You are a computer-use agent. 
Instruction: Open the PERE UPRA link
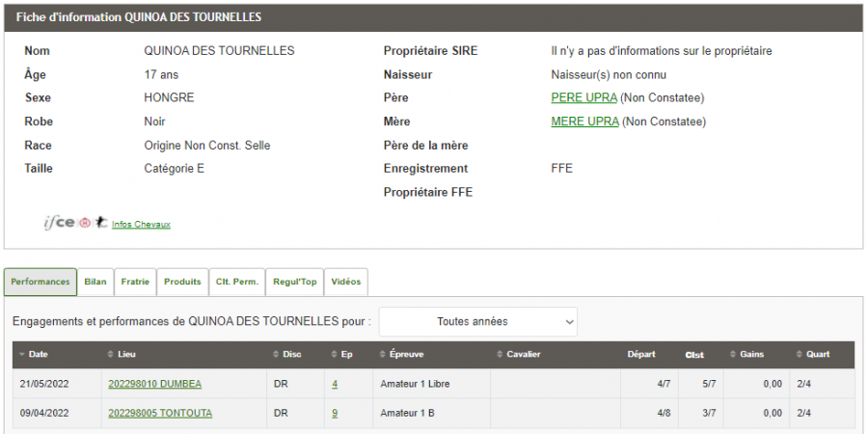(584, 98)
